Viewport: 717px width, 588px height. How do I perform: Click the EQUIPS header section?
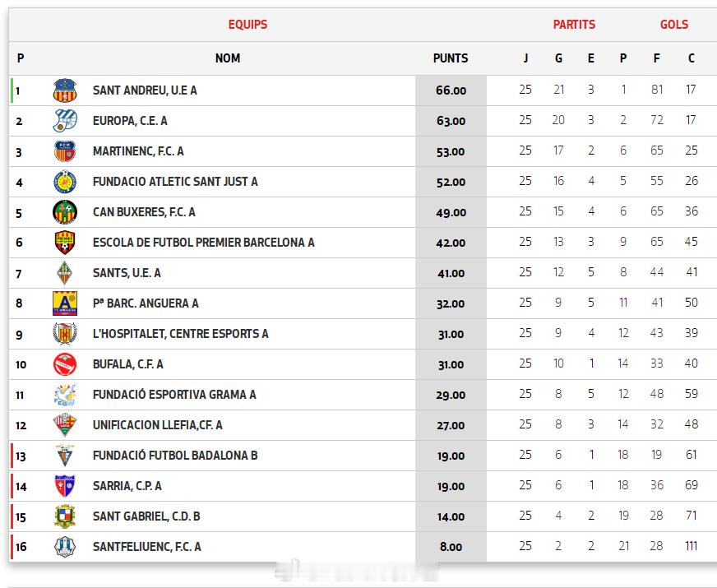point(247,25)
